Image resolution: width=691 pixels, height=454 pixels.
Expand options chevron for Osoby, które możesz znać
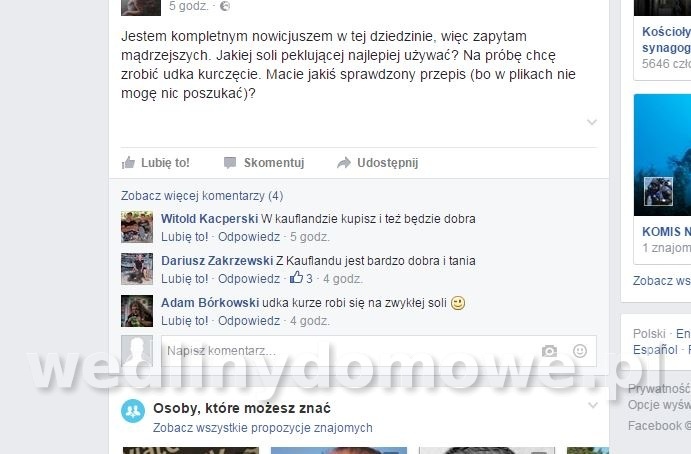(x=593, y=405)
